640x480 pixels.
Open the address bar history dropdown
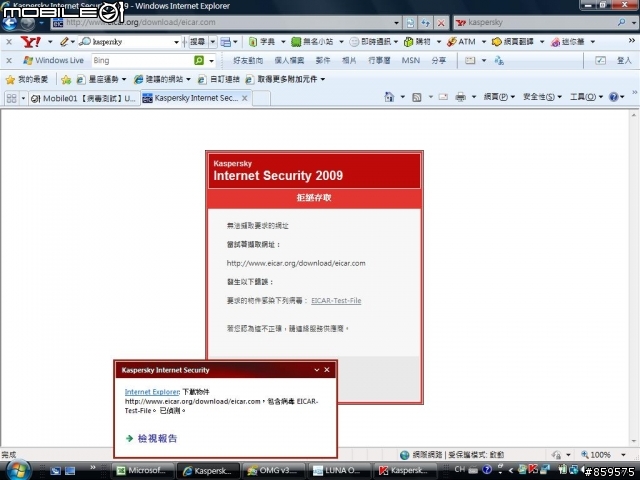pos(396,23)
